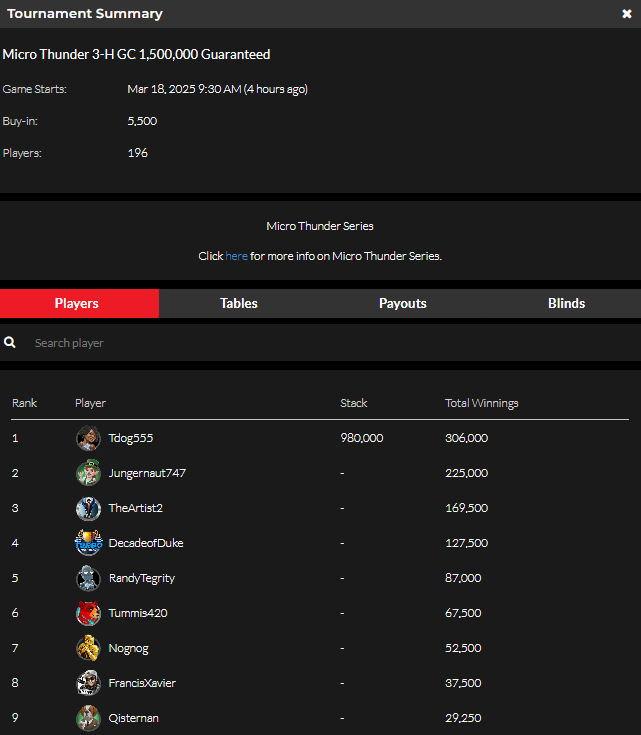Click the 306,000 winnings value
The width and height of the screenshot is (641, 735).
(x=467, y=438)
